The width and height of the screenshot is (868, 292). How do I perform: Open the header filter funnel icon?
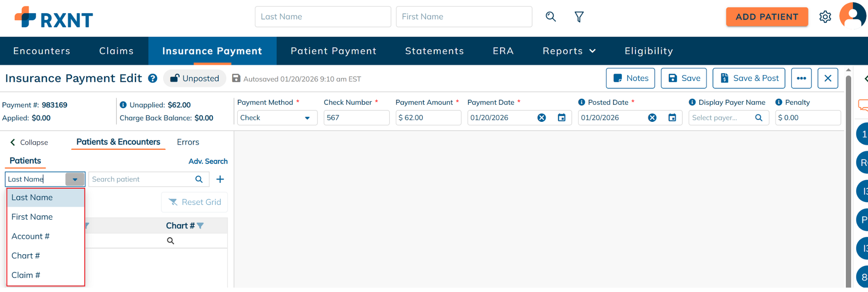[579, 17]
